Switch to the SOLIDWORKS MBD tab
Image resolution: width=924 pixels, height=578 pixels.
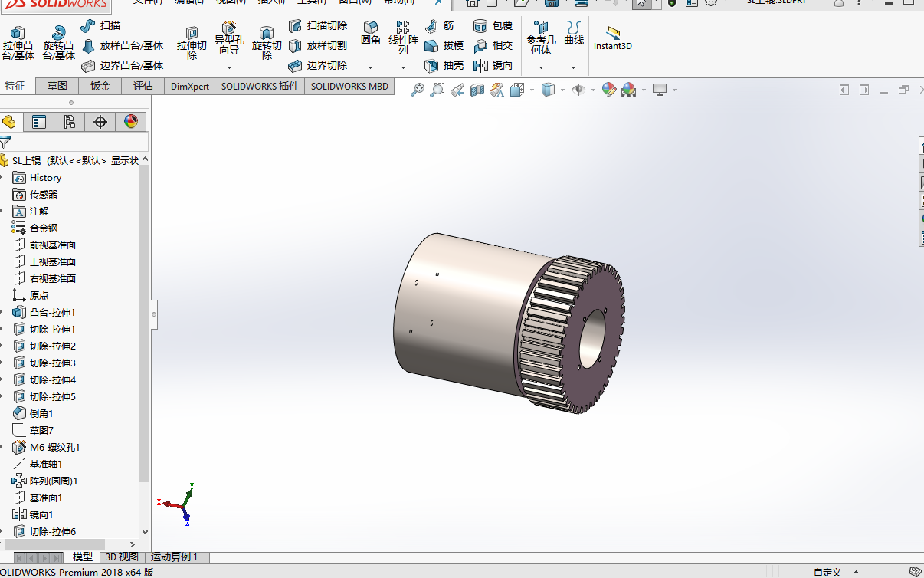point(349,86)
